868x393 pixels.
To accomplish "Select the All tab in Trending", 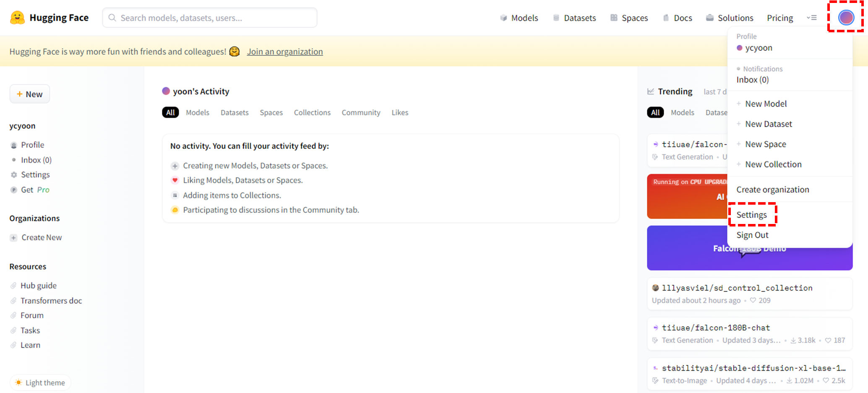I will [655, 112].
